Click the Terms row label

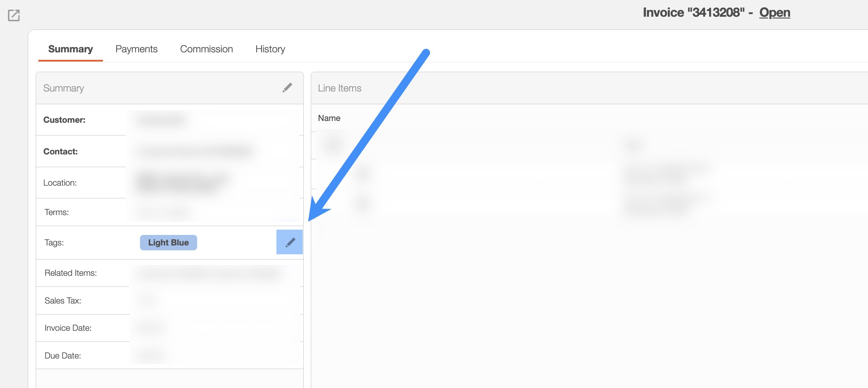pyautogui.click(x=56, y=212)
